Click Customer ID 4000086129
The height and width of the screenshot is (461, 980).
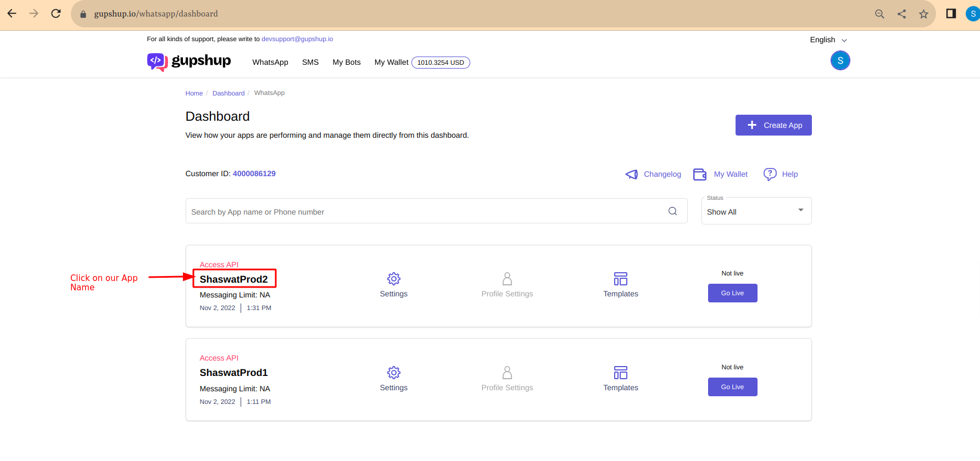tap(254, 173)
